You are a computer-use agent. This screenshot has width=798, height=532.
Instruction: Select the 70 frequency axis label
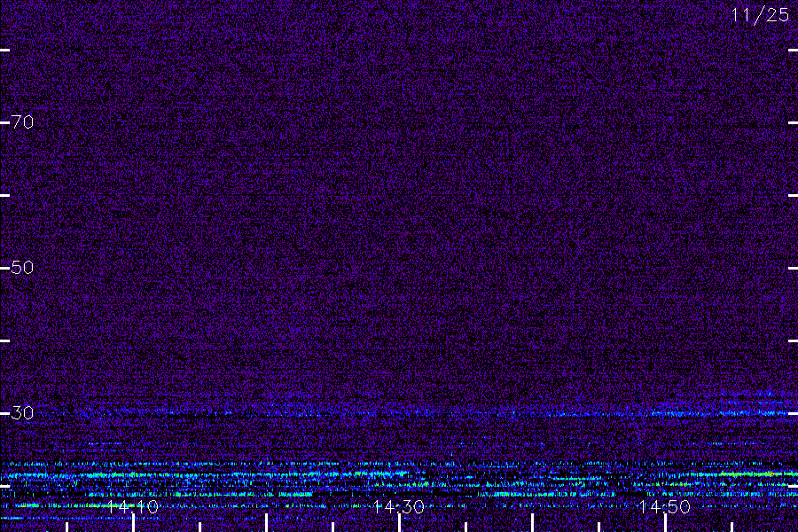(22, 122)
